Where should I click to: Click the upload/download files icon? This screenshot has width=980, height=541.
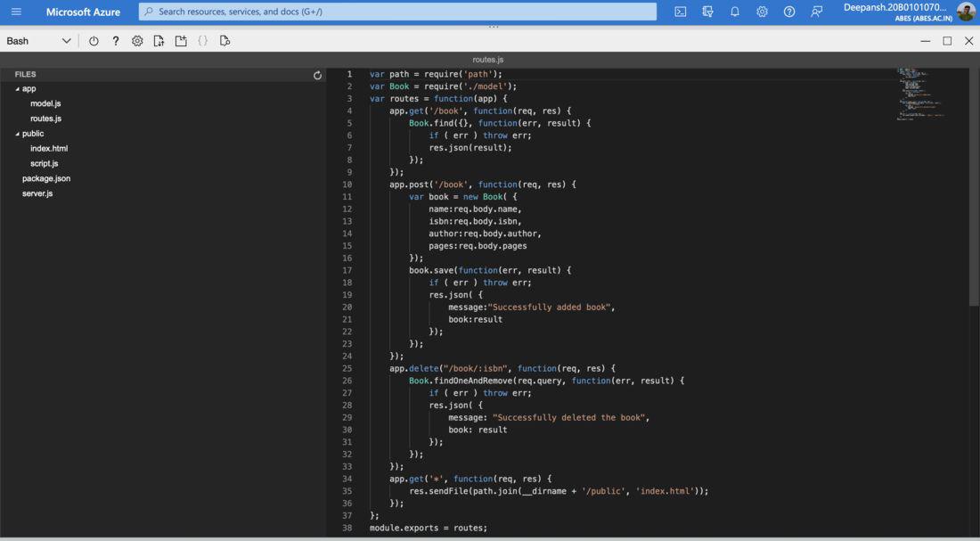point(159,41)
